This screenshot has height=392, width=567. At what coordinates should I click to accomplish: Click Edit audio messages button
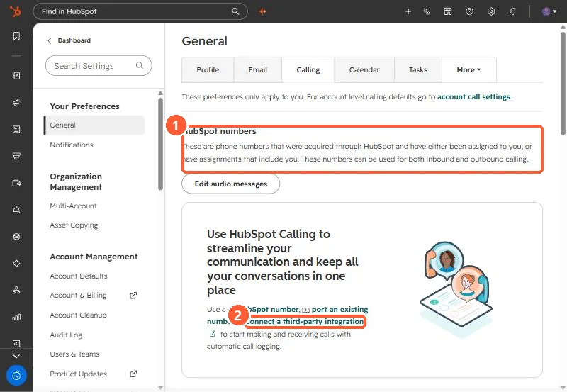pos(231,184)
